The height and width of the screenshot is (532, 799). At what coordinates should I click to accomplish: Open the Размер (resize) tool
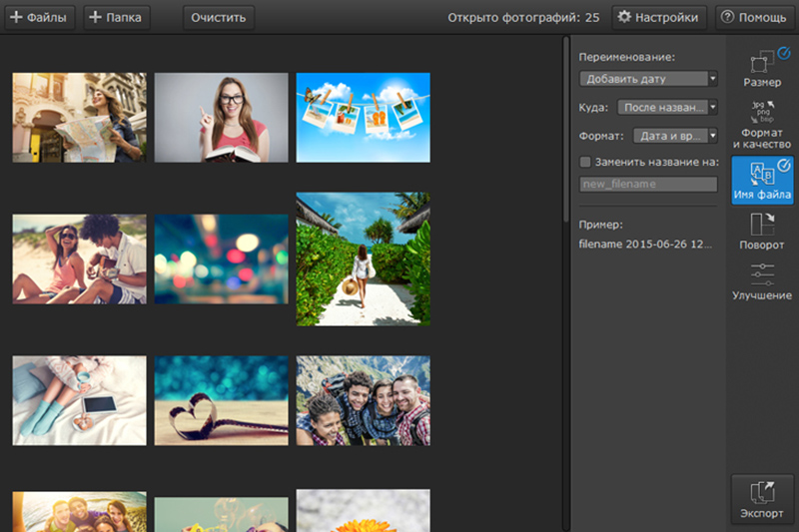click(x=762, y=69)
